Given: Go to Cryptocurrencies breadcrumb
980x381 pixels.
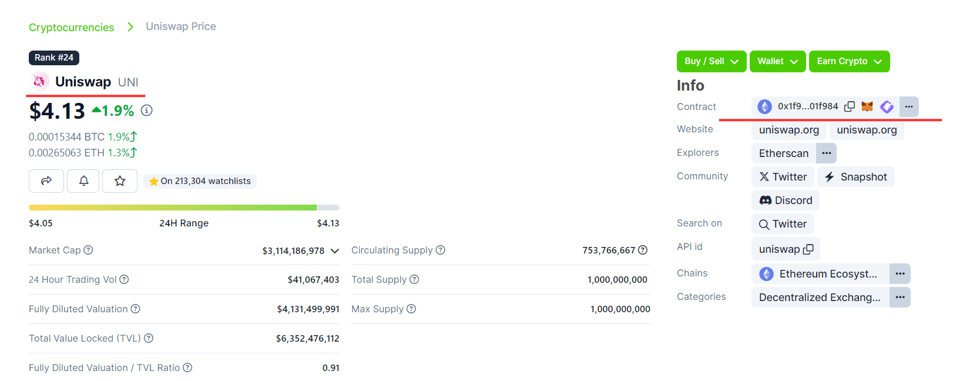Looking at the screenshot, I should point(72,28).
